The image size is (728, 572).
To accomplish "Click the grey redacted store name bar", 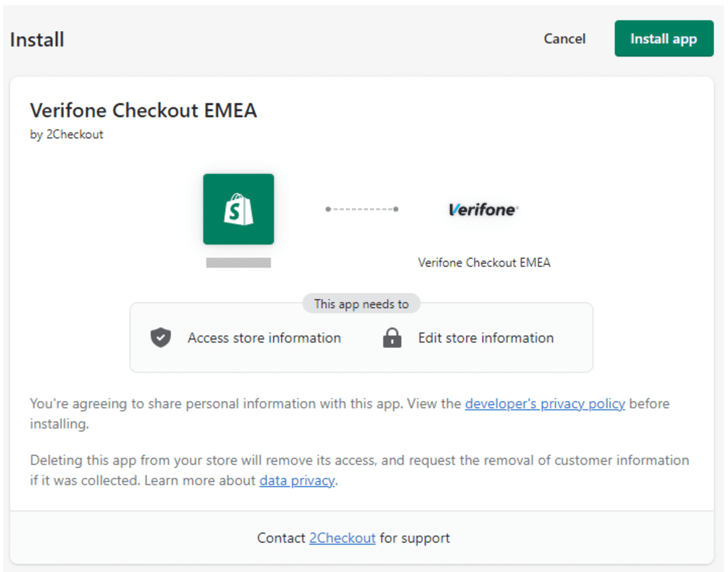I will 238,263.
